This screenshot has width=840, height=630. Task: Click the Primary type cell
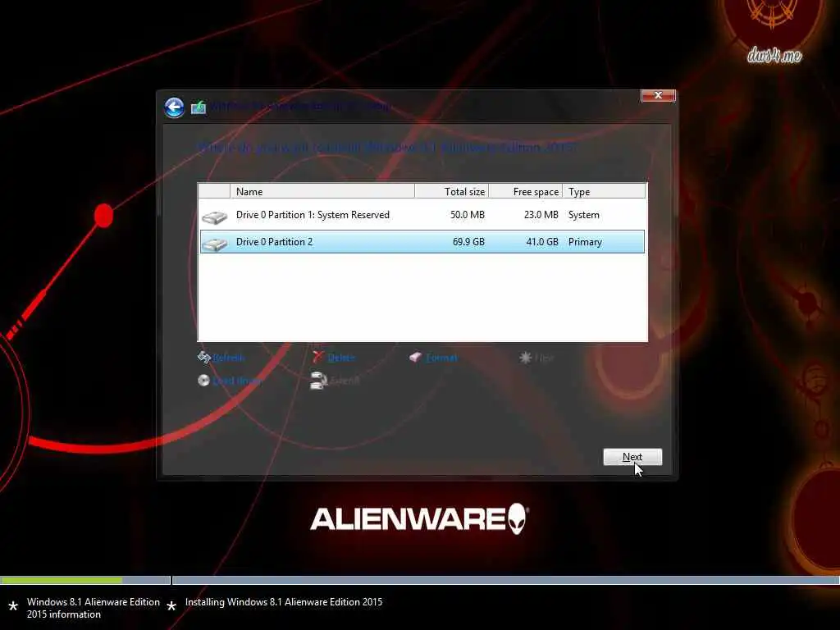585,242
